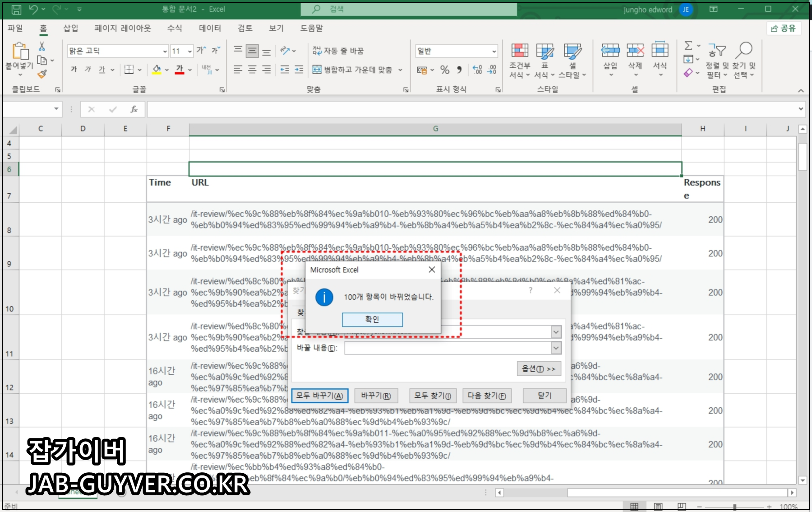Apply comma style icon
Screen dimensions: 812x512
click(459, 70)
